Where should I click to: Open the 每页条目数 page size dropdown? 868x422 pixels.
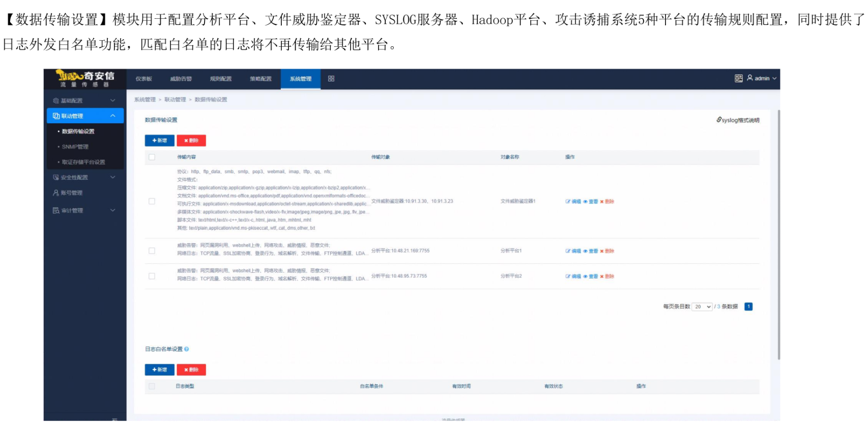(702, 307)
